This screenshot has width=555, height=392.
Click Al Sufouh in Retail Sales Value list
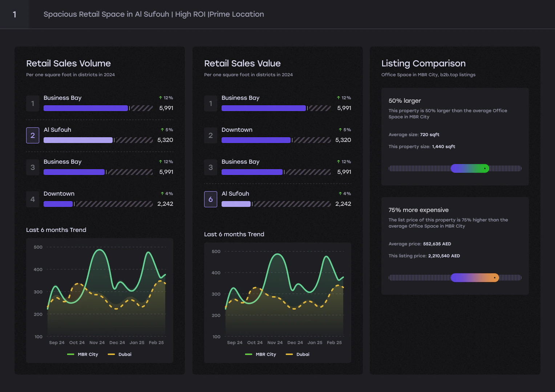tap(235, 193)
